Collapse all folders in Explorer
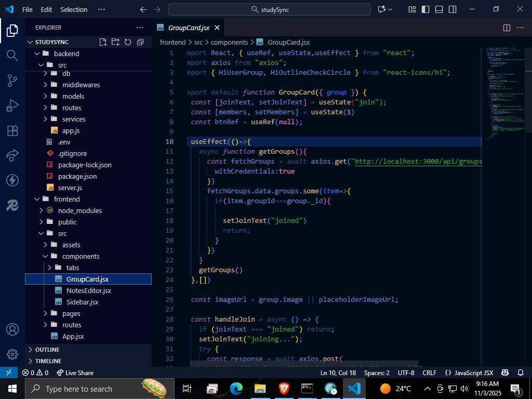This screenshot has width=532, height=399. (x=140, y=42)
